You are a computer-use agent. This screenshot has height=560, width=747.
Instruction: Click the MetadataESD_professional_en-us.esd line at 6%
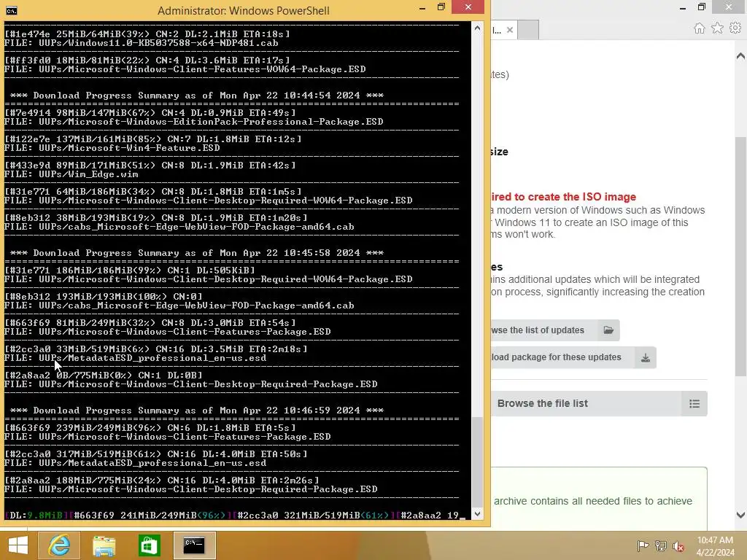coord(135,358)
